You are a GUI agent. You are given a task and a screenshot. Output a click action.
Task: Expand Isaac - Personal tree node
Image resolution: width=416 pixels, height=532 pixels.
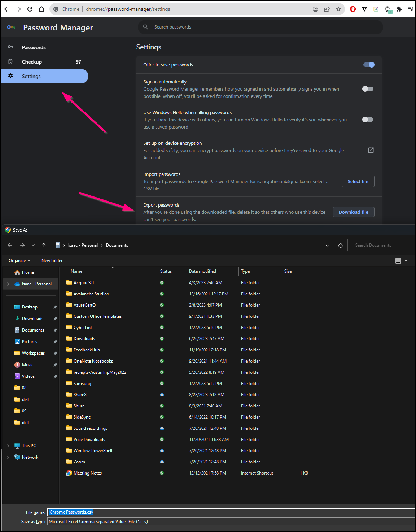(x=8, y=284)
